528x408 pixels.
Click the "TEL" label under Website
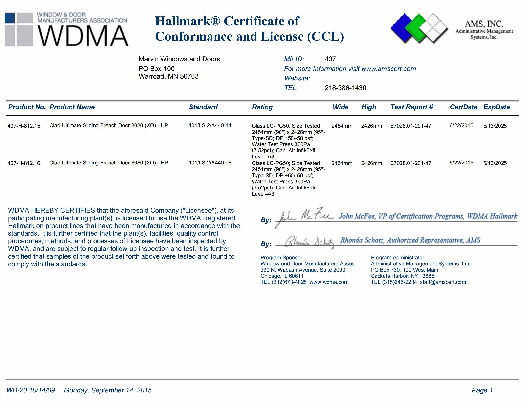pos(290,88)
